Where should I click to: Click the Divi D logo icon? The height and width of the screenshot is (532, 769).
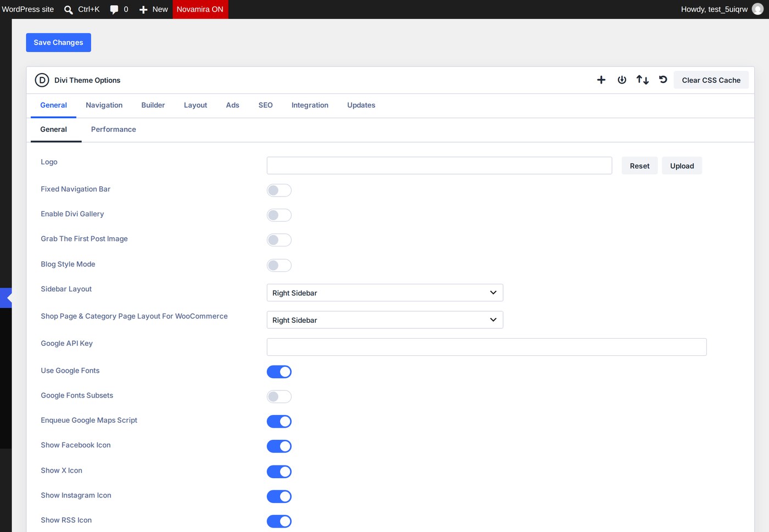42,80
